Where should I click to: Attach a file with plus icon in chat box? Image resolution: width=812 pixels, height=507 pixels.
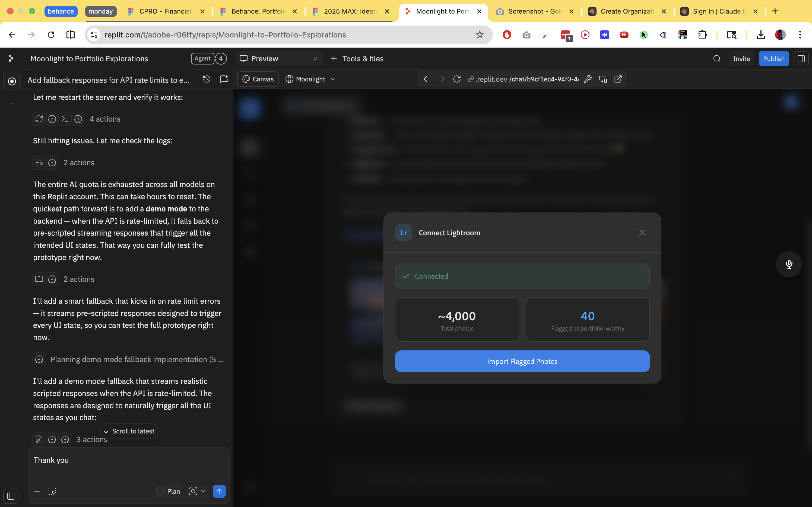click(x=37, y=491)
